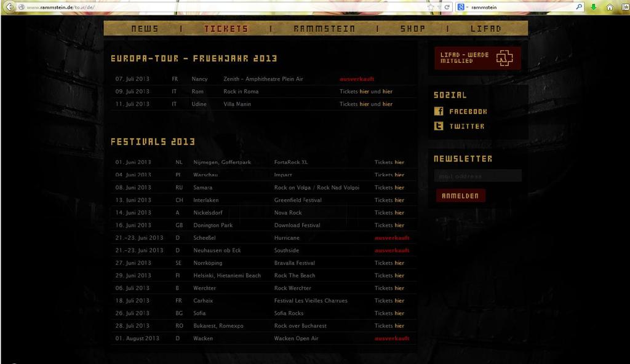Select the Tickets menu item
This screenshot has width=630, height=364.
point(226,29)
